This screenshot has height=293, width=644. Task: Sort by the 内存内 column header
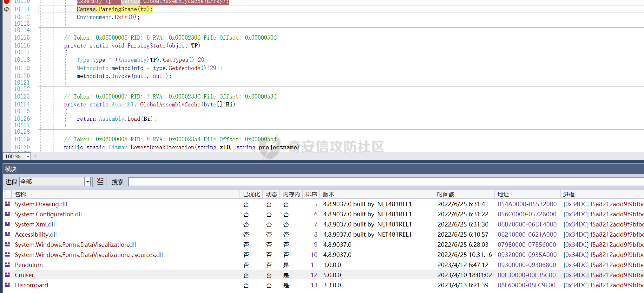click(291, 194)
